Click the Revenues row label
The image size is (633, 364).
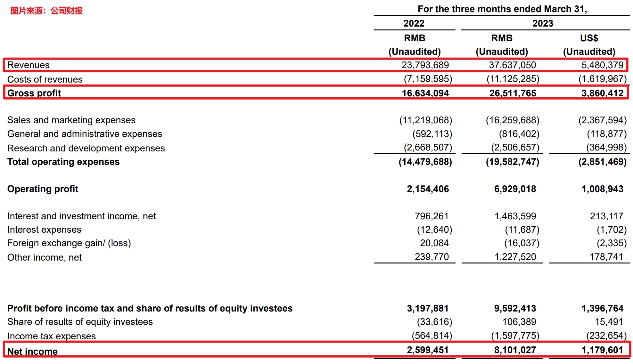(x=28, y=65)
